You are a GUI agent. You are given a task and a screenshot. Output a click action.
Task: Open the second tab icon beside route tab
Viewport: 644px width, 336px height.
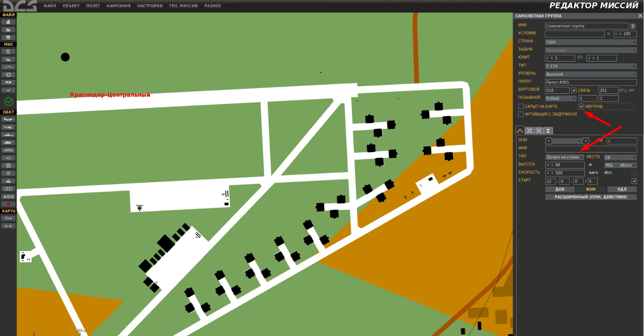click(x=530, y=131)
